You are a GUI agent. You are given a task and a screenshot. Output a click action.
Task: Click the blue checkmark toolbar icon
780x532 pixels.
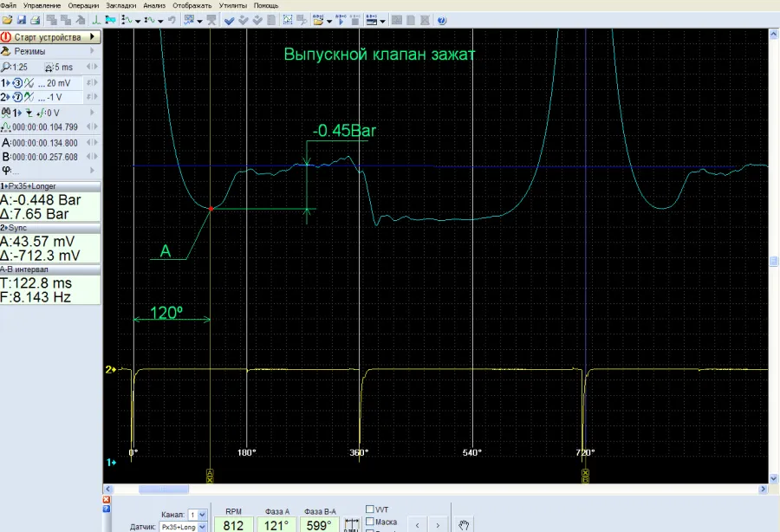230,21
